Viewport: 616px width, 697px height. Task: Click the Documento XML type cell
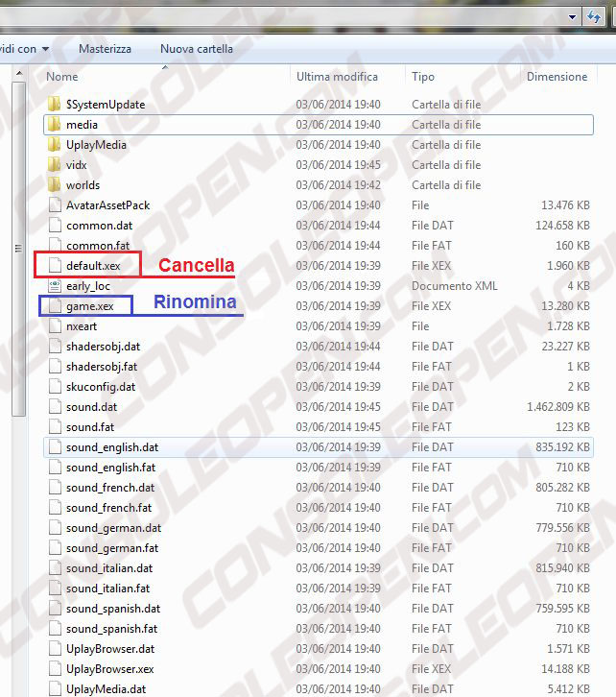455,286
